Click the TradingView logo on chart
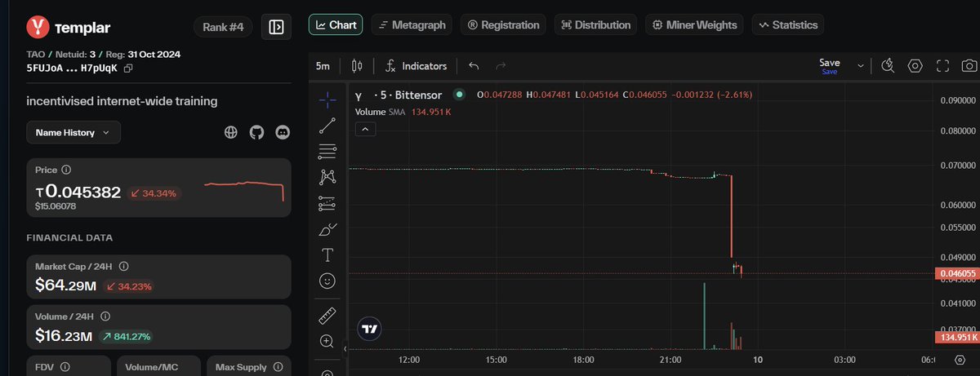The height and width of the screenshot is (376, 980). pos(370,330)
